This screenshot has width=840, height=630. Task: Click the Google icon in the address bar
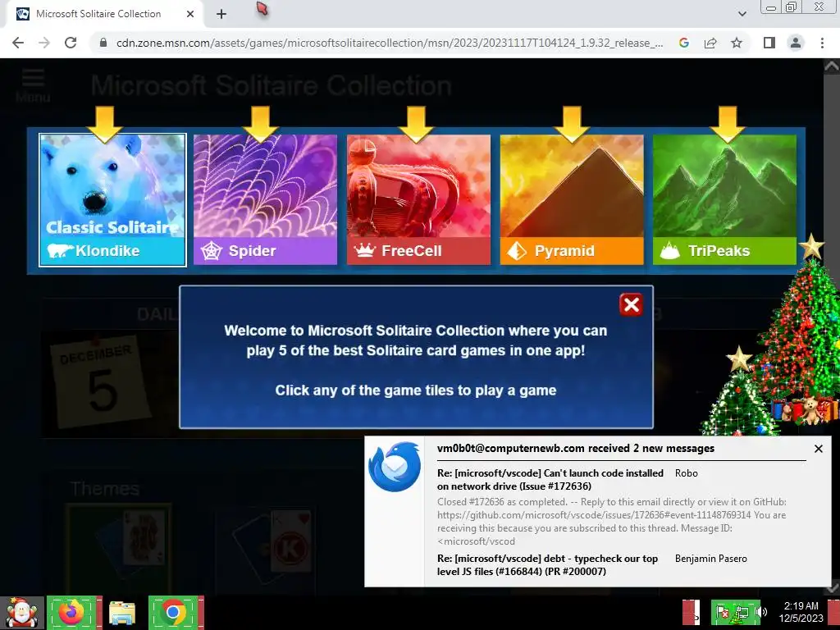[x=683, y=43]
